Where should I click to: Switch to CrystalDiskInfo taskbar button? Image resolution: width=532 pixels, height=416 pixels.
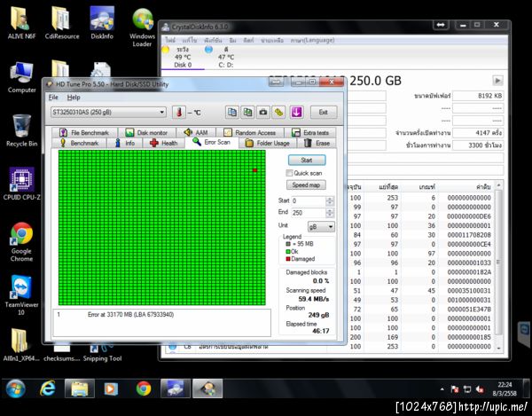176,389
